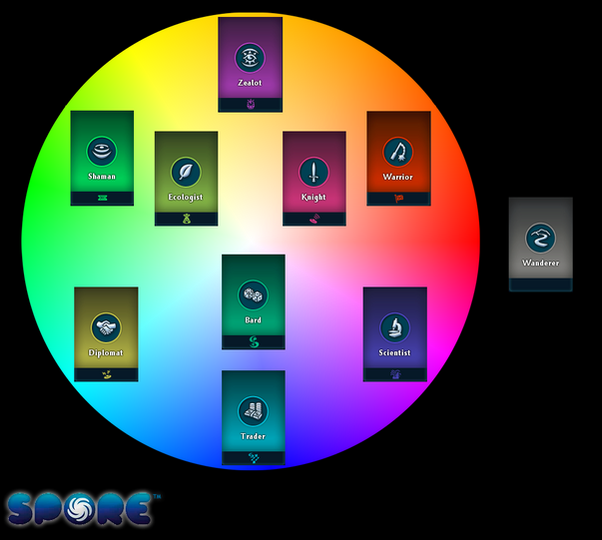
Task: Click small symbol at bottom of Shaman card
Action: click(x=102, y=198)
